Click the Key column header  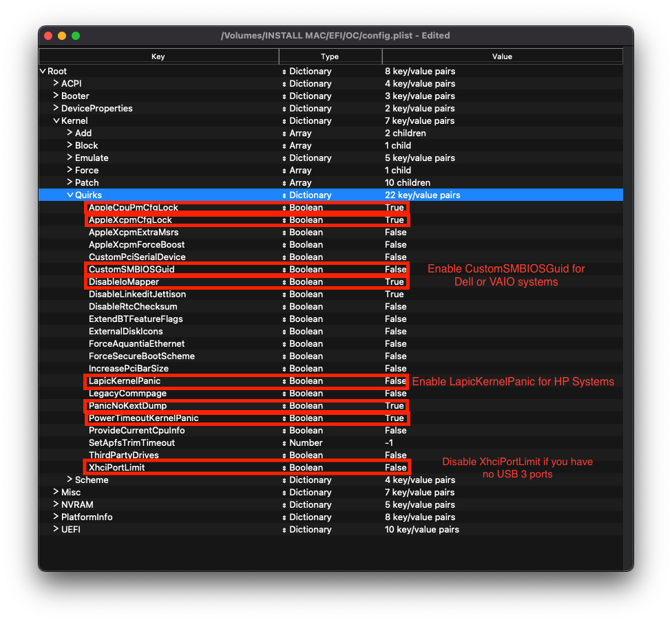pyautogui.click(x=158, y=56)
